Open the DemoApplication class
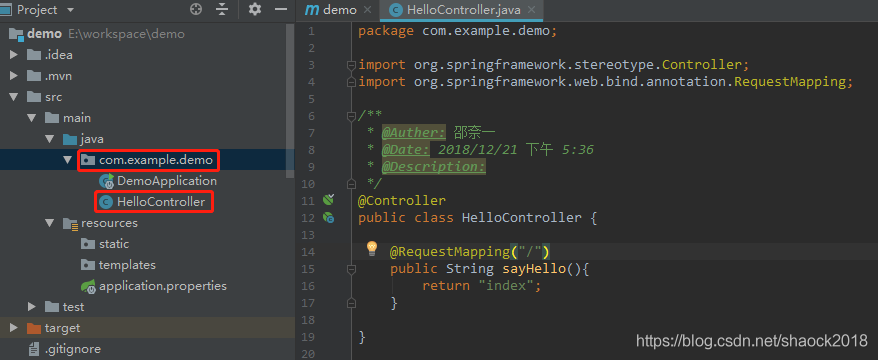Screen dimensions: 878x360 click(x=166, y=181)
